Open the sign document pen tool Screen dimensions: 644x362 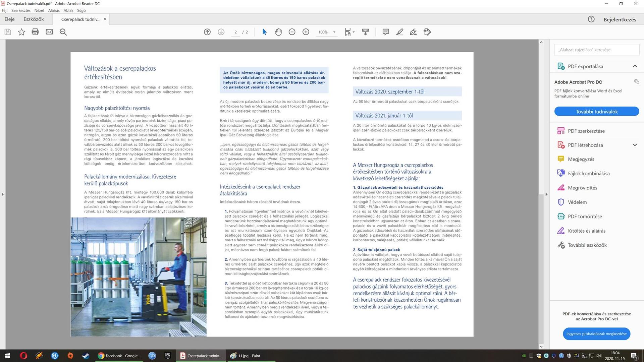pyautogui.click(x=413, y=32)
